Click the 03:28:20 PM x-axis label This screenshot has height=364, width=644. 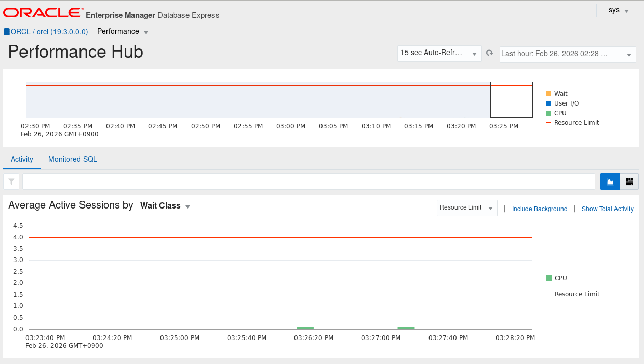(516, 337)
